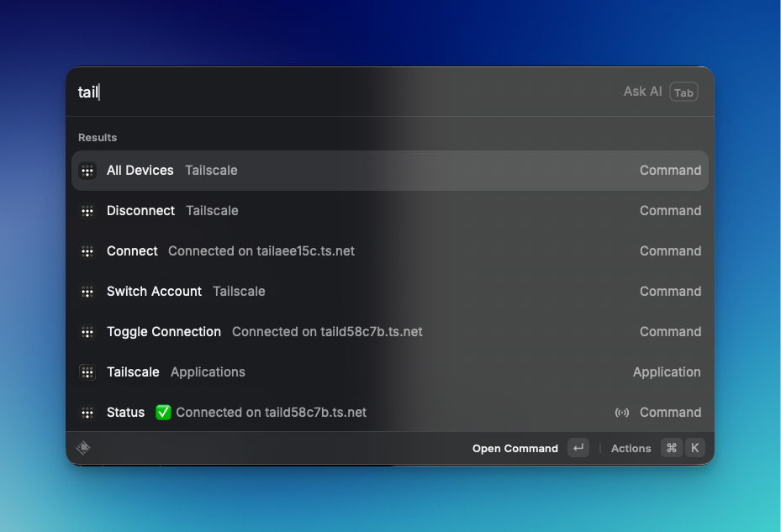Screen dimensions: 781x532
Task: Click the Tailscale icon beside All Devices
Action: tap(87, 171)
